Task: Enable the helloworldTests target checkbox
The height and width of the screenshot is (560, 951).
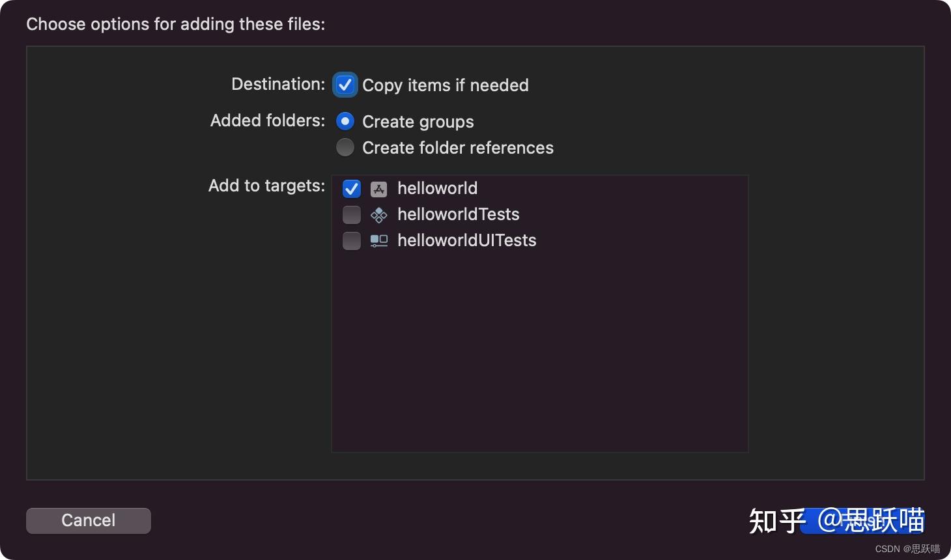Action: coord(352,215)
